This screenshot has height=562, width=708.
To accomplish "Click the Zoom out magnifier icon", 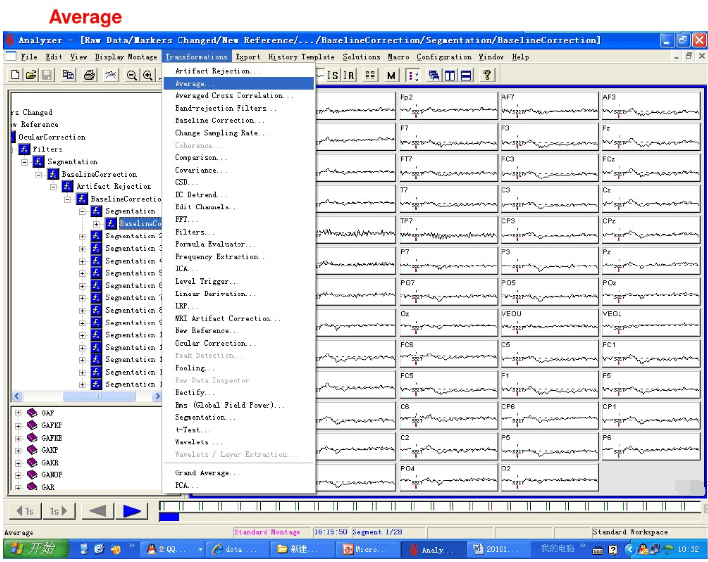I will pos(131,75).
